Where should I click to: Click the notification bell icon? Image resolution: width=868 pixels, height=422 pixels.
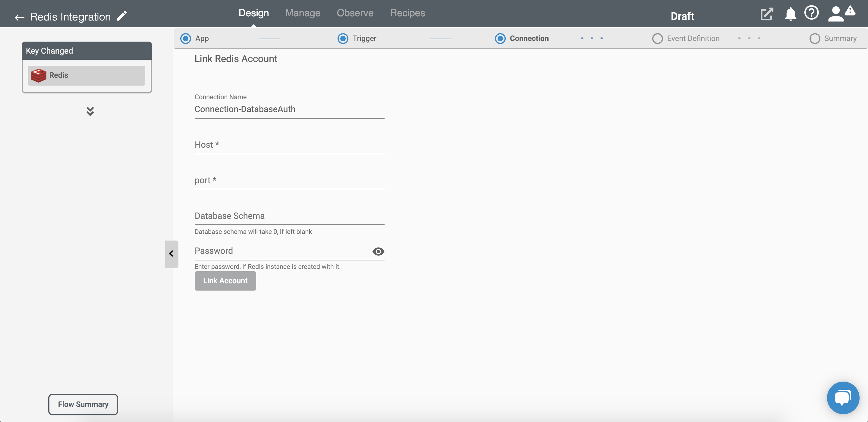[x=788, y=15]
